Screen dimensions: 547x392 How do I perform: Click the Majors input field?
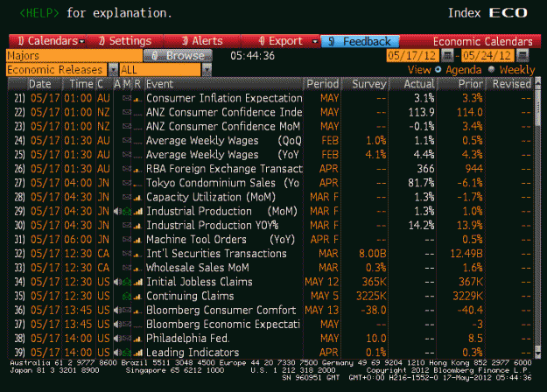click(x=74, y=55)
